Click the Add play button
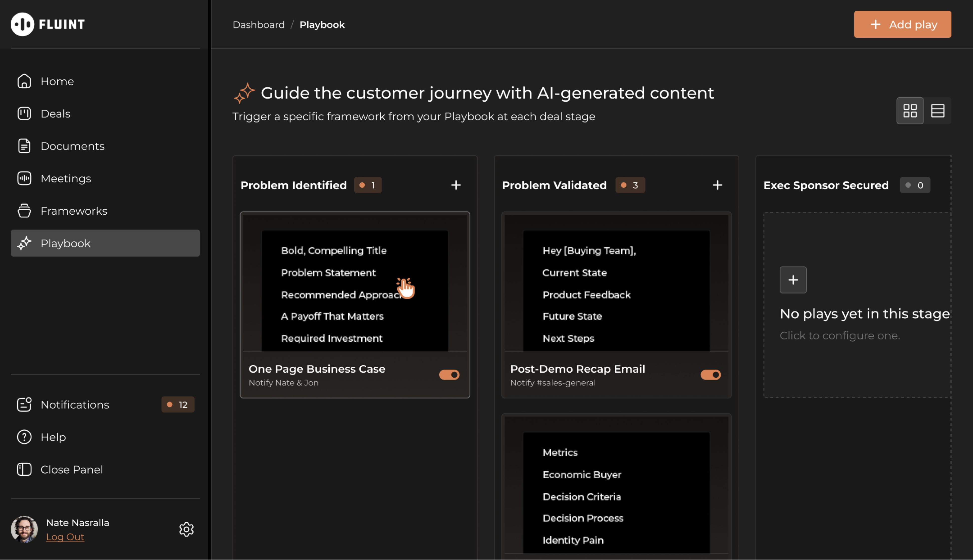973x560 pixels. [902, 24]
